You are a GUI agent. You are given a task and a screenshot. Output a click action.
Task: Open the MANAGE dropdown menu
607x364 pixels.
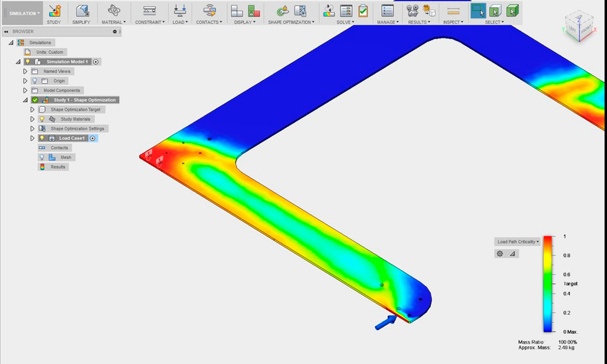(x=387, y=22)
